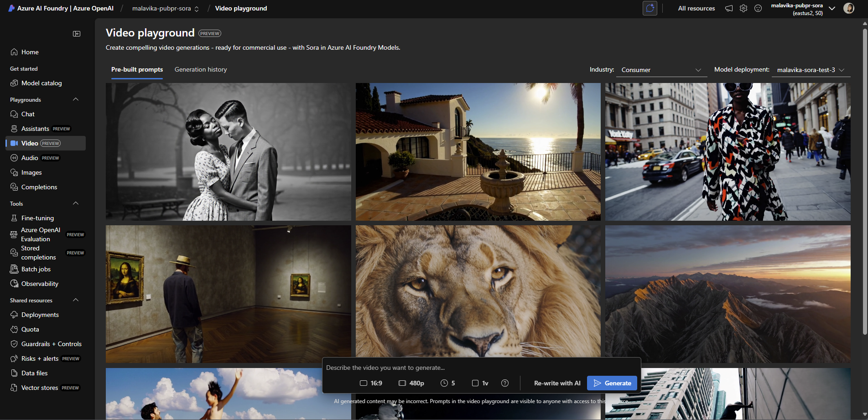Open the announcements megaphone icon
868x420 pixels.
pyautogui.click(x=729, y=8)
